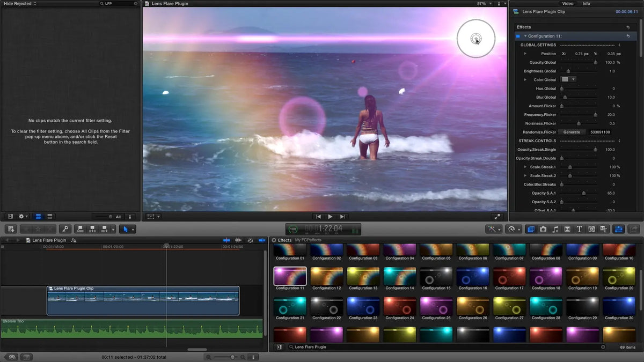Toggle clip soloing S button
This screenshot has height=362, width=644.
(x=250, y=240)
